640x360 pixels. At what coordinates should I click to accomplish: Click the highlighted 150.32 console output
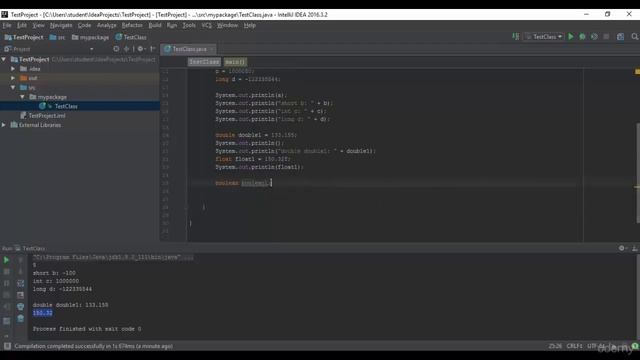coord(42,313)
